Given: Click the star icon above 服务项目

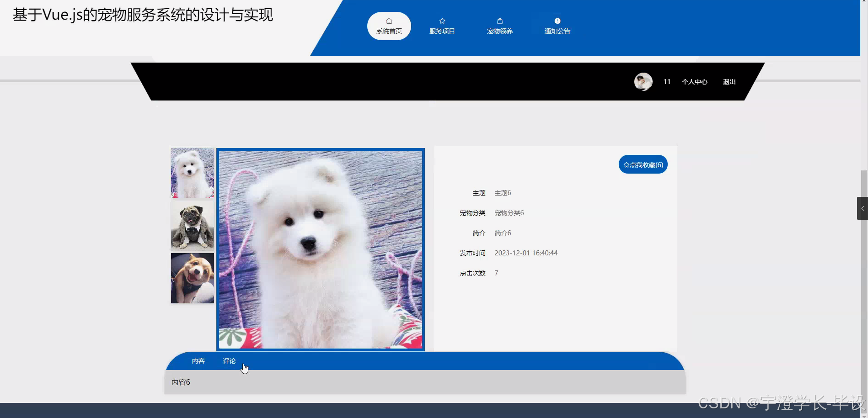Looking at the screenshot, I should pos(442,20).
